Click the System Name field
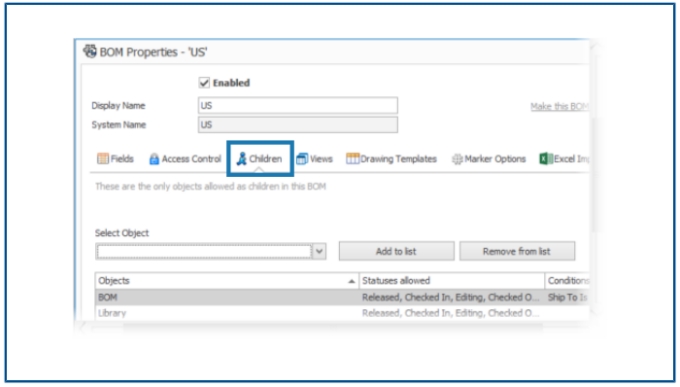680x387 pixels. tap(298, 125)
